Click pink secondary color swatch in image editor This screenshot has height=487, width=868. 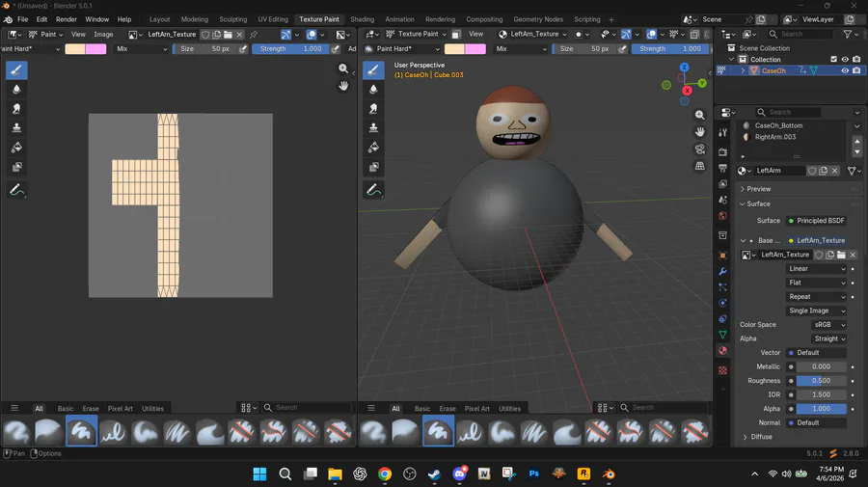click(95, 48)
